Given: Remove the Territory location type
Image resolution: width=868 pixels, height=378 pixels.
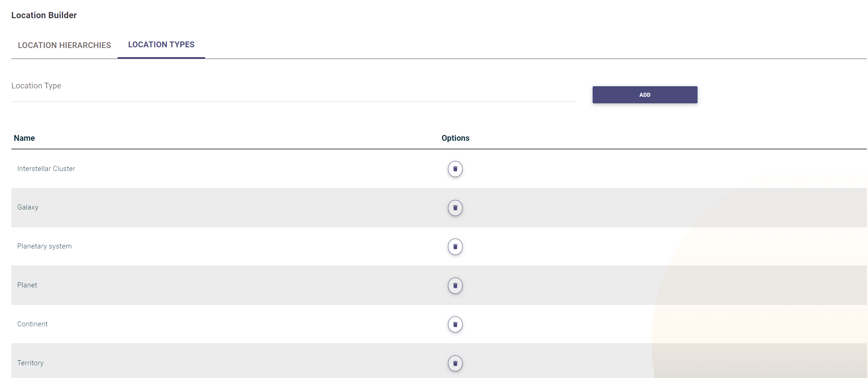Looking at the screenshot, I should pos(455,363).
